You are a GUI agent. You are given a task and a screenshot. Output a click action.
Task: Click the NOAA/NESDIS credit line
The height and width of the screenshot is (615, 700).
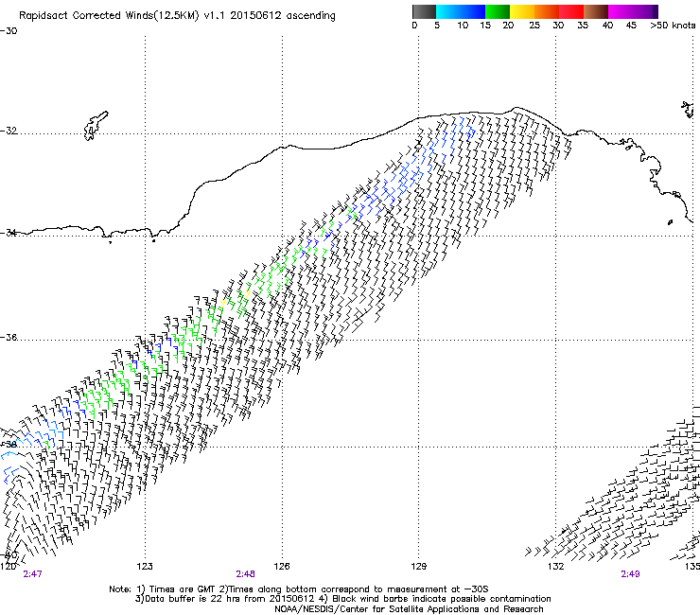(409, 609)
